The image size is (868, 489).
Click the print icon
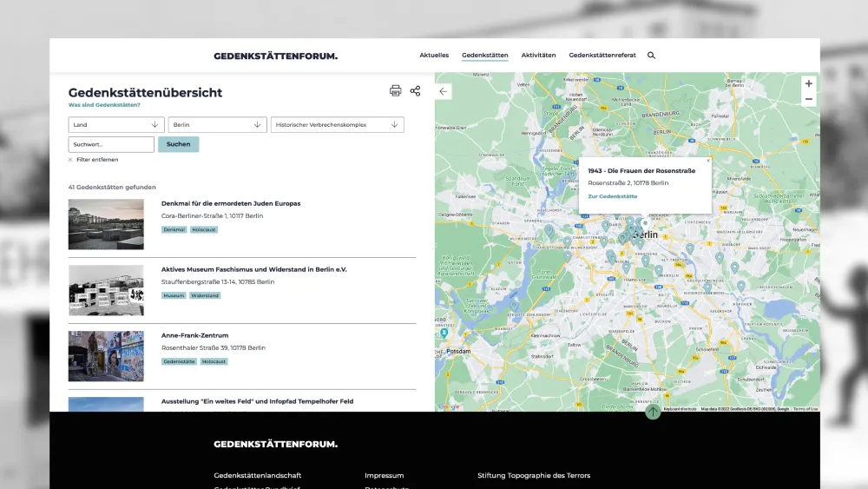[x=396, y=91]
